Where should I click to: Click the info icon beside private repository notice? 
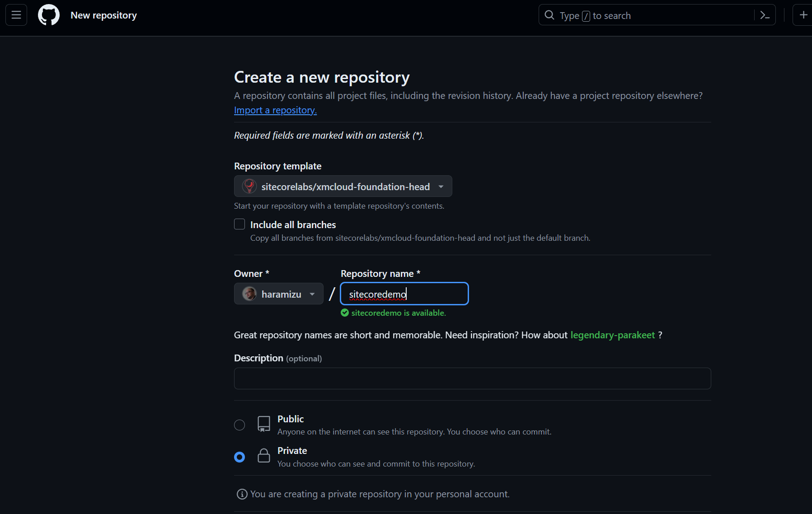242,494
